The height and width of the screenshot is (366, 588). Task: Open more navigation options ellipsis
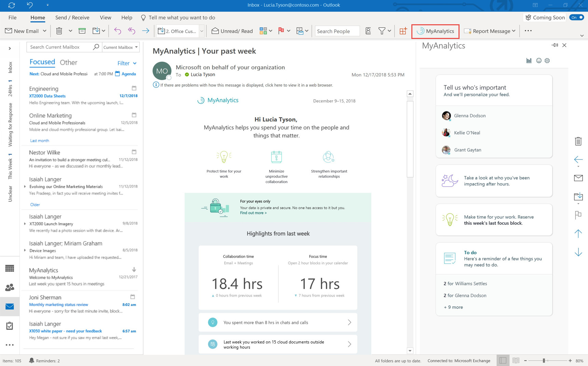pos(10,345)
